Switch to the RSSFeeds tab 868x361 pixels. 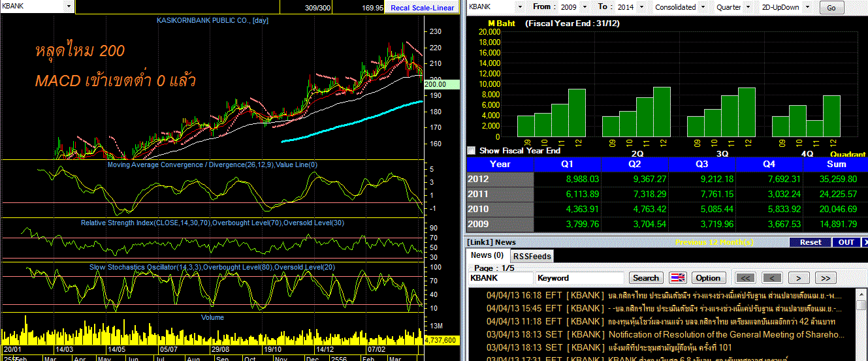coord(531,257)
